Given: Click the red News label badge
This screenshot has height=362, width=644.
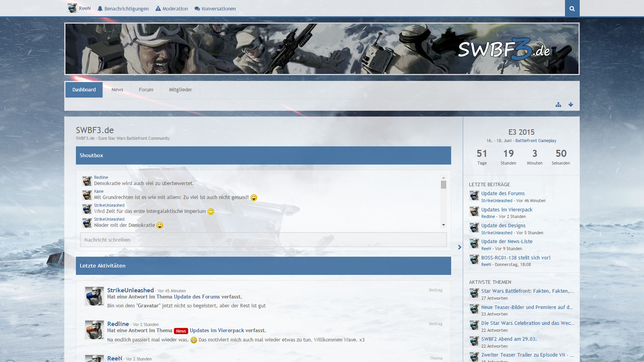Looking at the screenshot, I should (x=181, y=331).
